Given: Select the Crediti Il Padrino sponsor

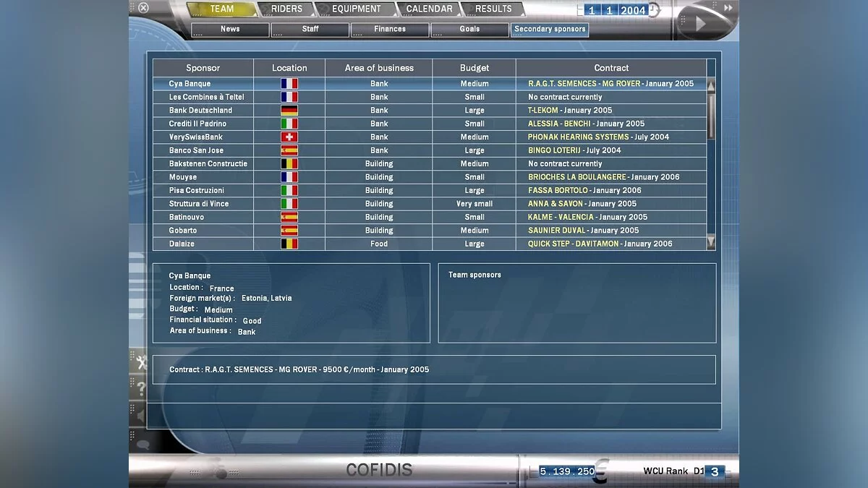Looking at the screenshot, I should [430, 124].
